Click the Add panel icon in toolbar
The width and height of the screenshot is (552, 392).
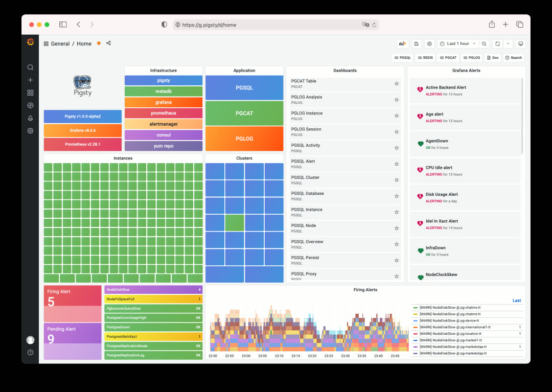coord(402,43)
